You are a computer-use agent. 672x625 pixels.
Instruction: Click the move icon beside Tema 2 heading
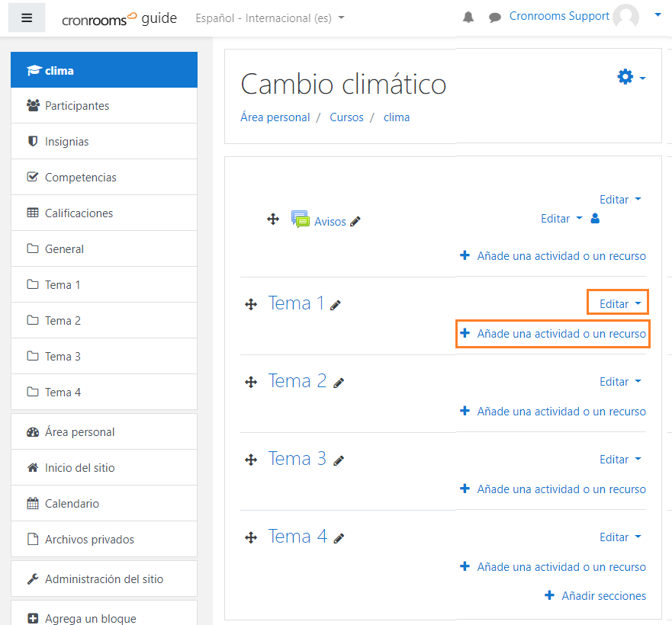click(251, 382)
